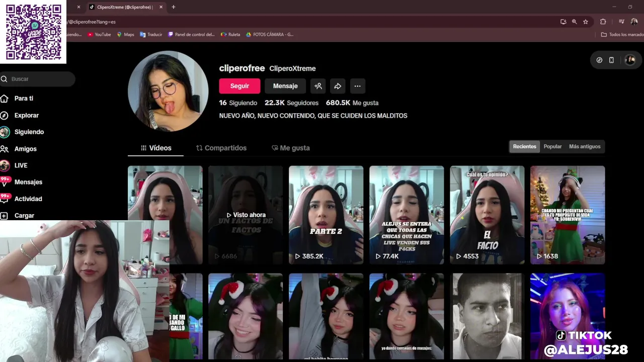
Task: Open Cargar upload in sidebar
Action: click(x=24, y=215)
